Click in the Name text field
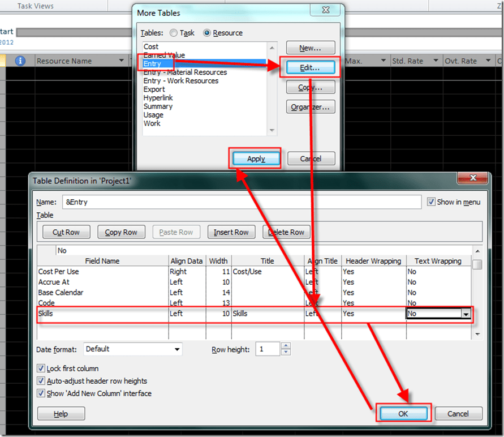Viewport: 504px width, 437px height. pos(241,202)
